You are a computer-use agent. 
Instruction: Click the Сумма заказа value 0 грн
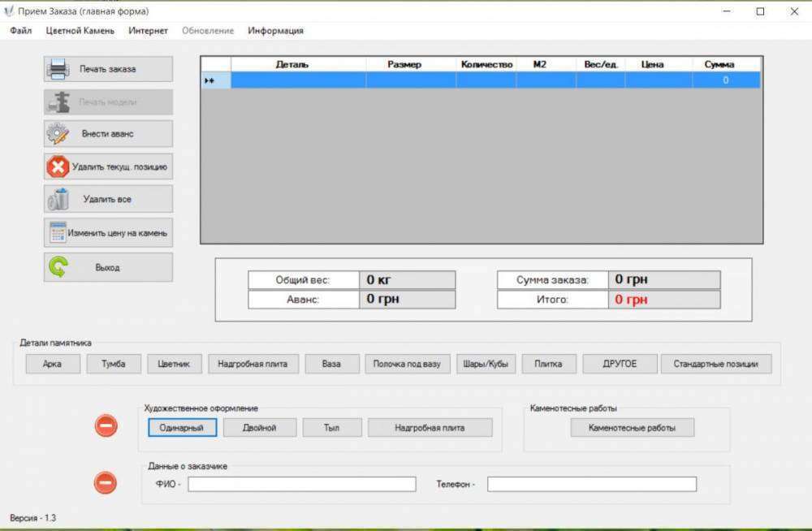664,280
